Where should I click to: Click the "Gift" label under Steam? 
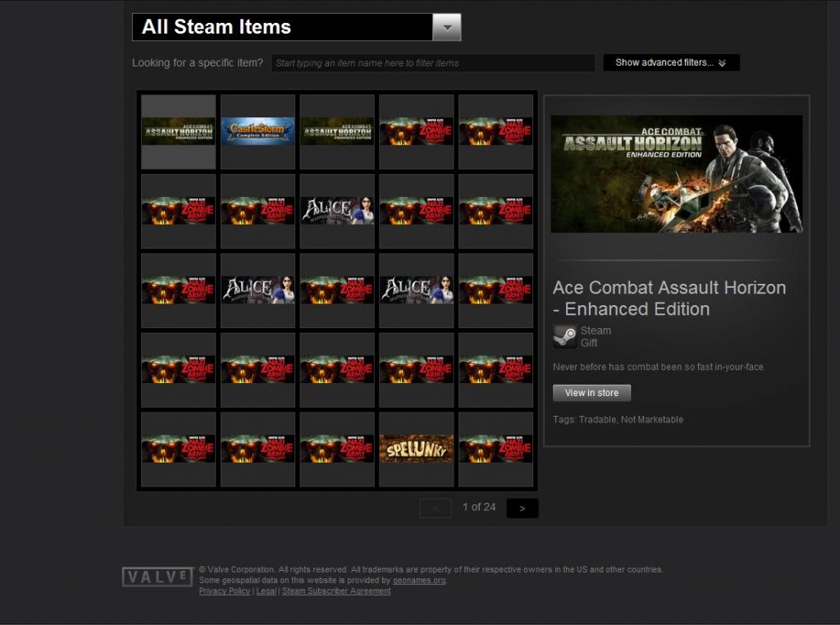tap(589, 343)
